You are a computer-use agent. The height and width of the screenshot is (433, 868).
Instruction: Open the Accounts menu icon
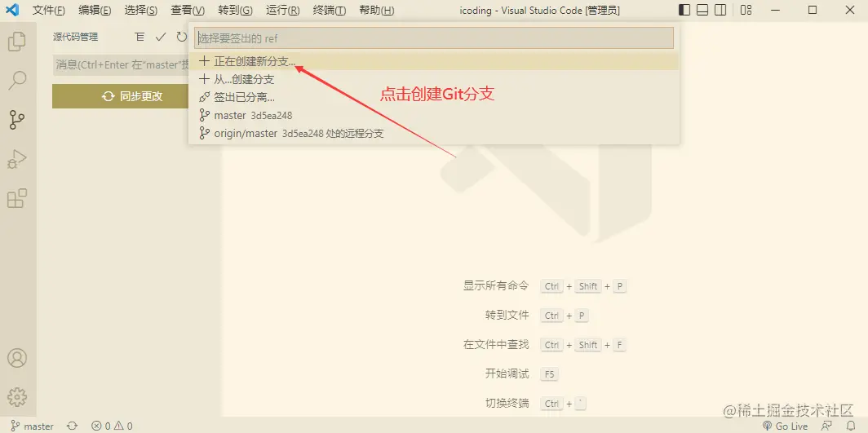[x=17, y=358]
